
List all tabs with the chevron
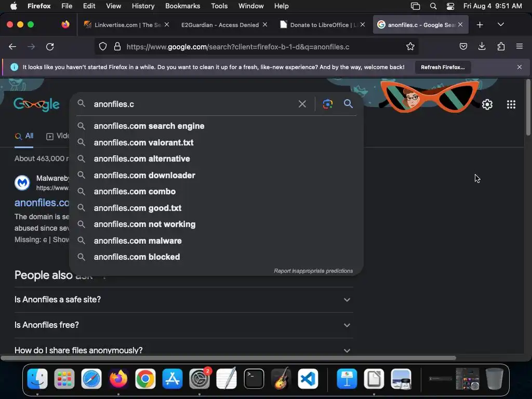pyautogui.click(x=500, y=25)
